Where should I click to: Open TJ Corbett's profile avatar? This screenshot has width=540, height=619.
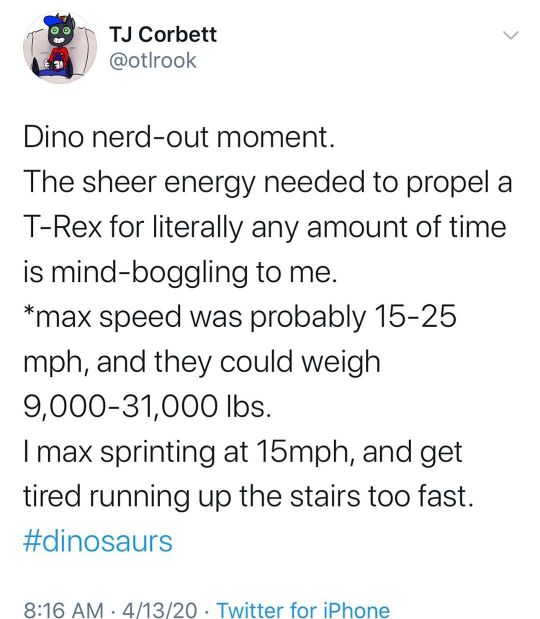click(x=60, y=47)
